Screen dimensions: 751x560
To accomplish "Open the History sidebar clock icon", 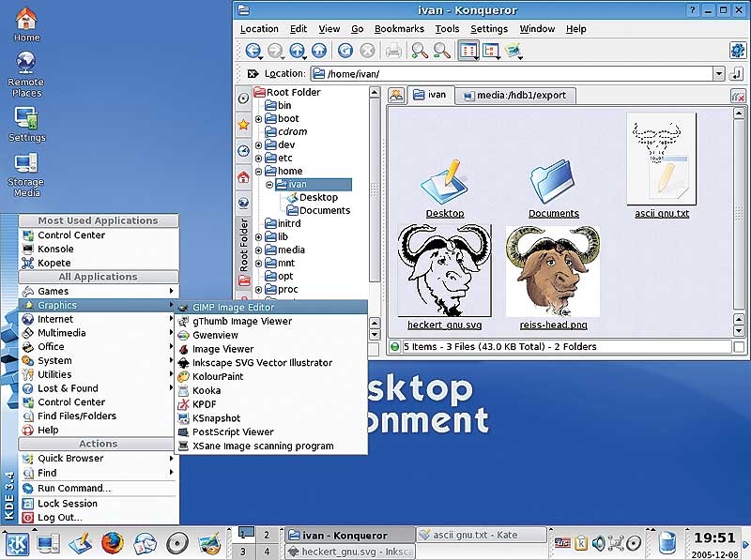I will click(x=243, y=151).
